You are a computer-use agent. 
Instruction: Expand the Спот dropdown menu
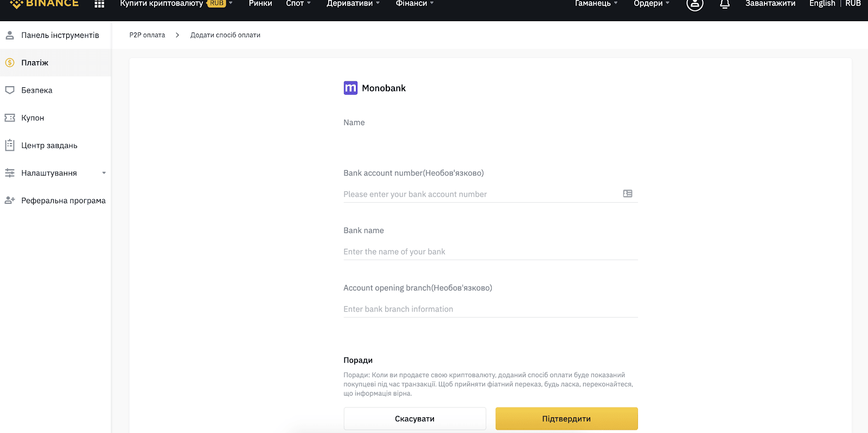click(x=309, y=3)
